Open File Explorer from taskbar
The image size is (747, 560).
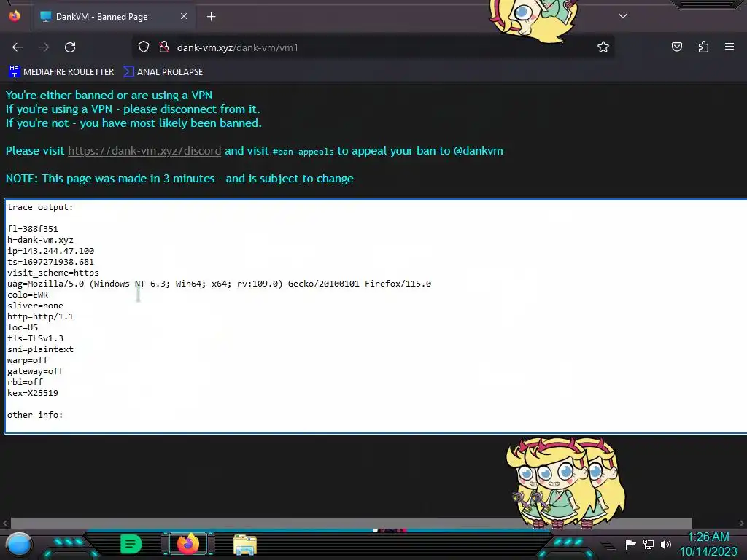tap(245, 545)
